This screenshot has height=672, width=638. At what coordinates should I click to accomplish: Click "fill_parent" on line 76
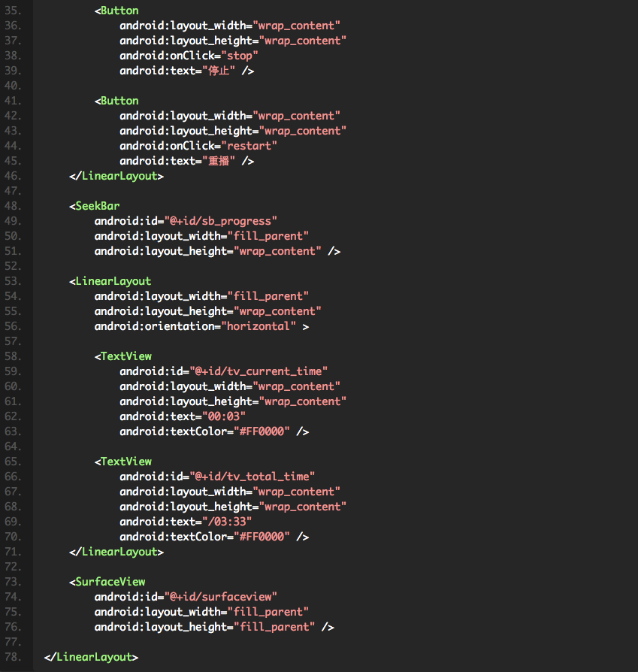click(274, 627)
